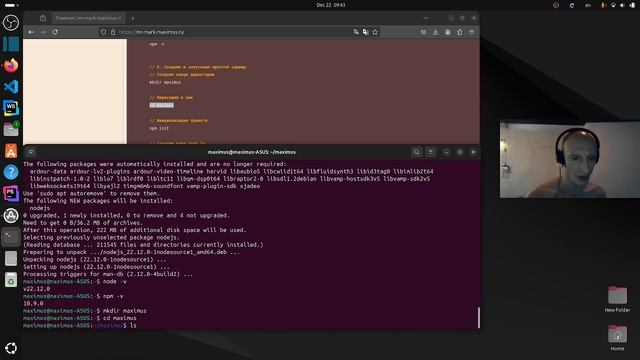640x360 pixels.
Task: Open the Firefox extensions icon
Action: tap(460, 32)
